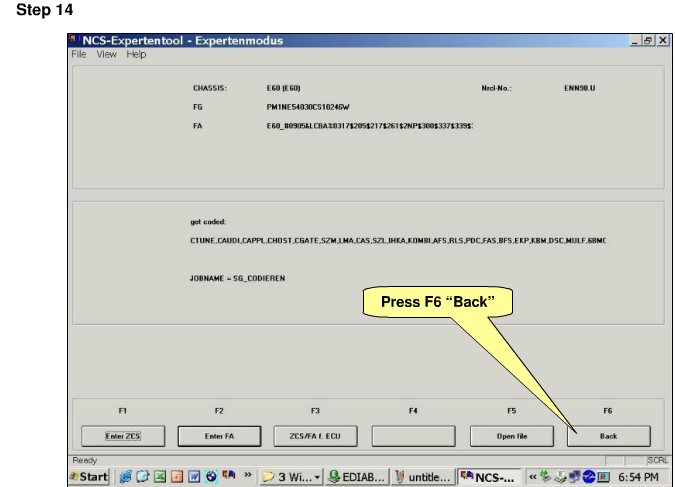This screenshot has height=487, width=675.
Task: Launch PowerPoint from quick launch bar
Action: point(177,477)
